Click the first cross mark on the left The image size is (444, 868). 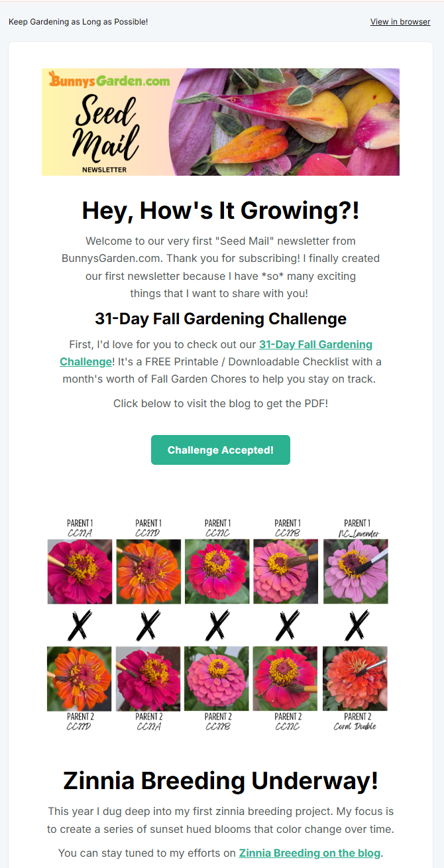(80, 625)
